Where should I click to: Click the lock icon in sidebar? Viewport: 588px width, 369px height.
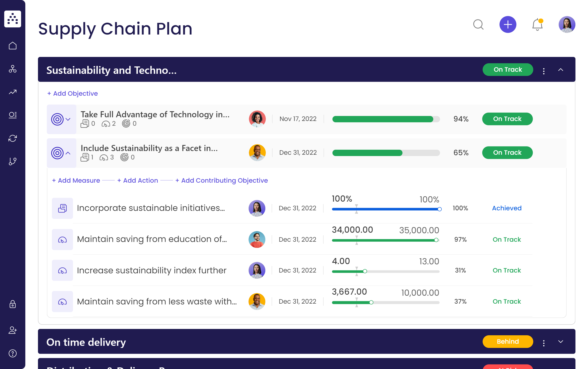[12, 304]
